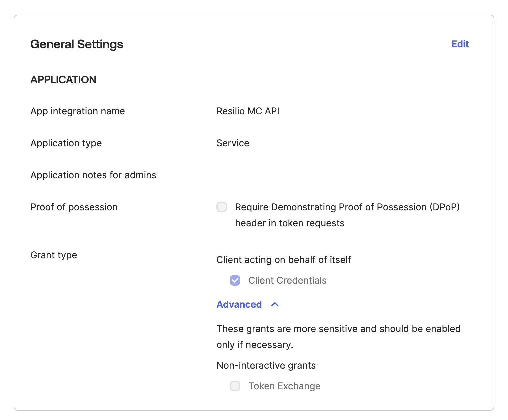Click the Service application type value
This screenshot has height=420, width=508.
[x=233, y=143]
